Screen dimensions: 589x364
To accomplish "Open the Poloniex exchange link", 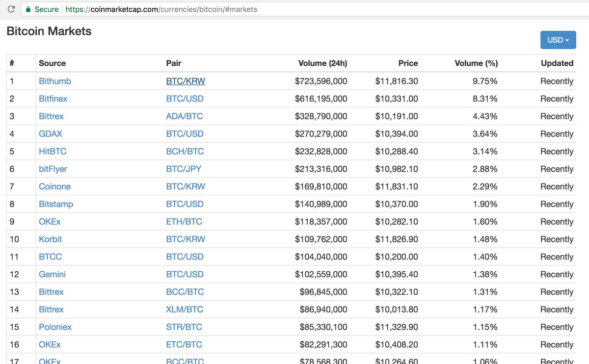I will point(55,327).
